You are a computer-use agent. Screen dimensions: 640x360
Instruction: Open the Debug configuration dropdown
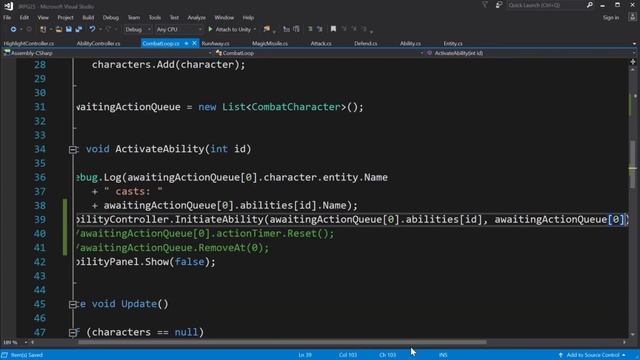point(138,29)
